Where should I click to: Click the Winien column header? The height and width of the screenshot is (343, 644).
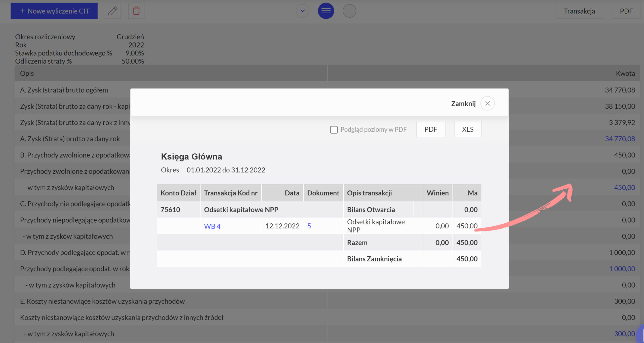coord(437,193)
